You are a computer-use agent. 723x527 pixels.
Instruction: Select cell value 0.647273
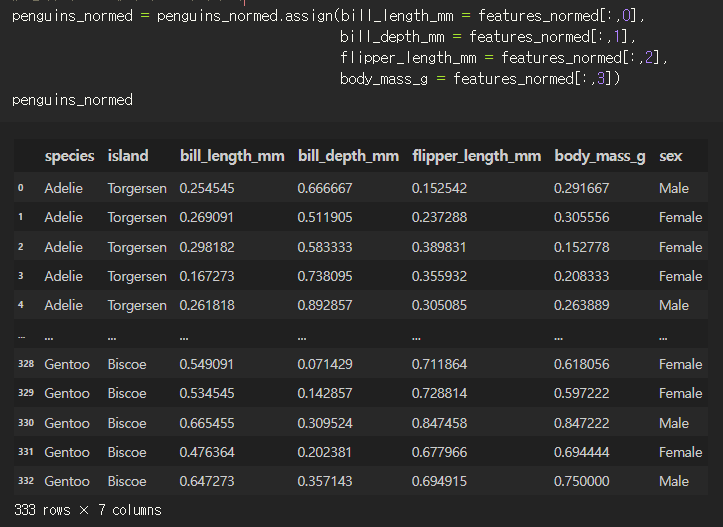tap(207, 481)
